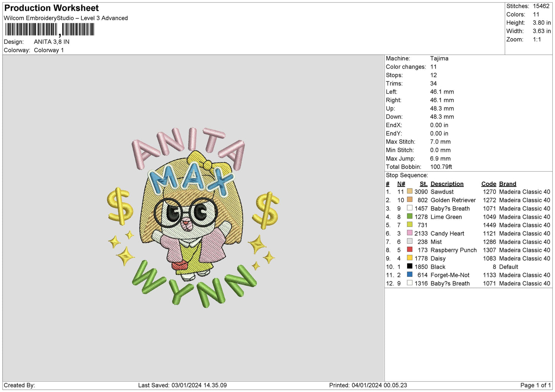The image size is (555, 392).
Task: Select "Wilcom EmbroideryStudio – Level 3 Advanced" text
Action: (66, 18)
